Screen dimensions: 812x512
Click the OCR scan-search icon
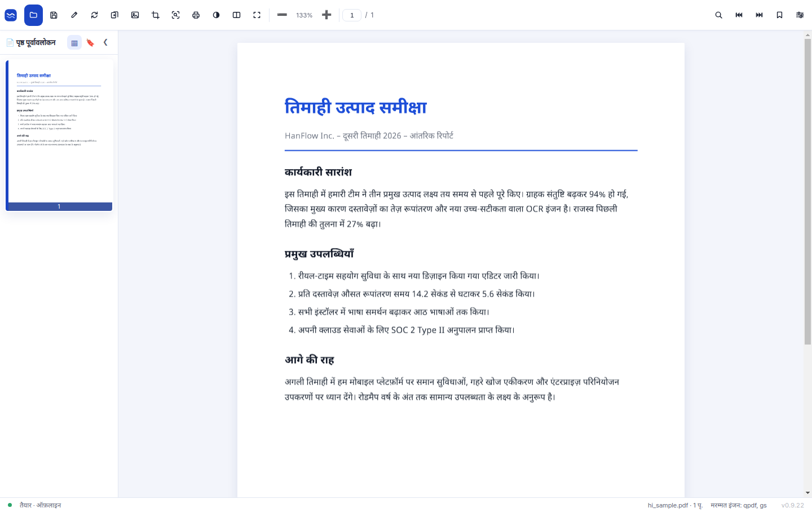click(175, 15)
